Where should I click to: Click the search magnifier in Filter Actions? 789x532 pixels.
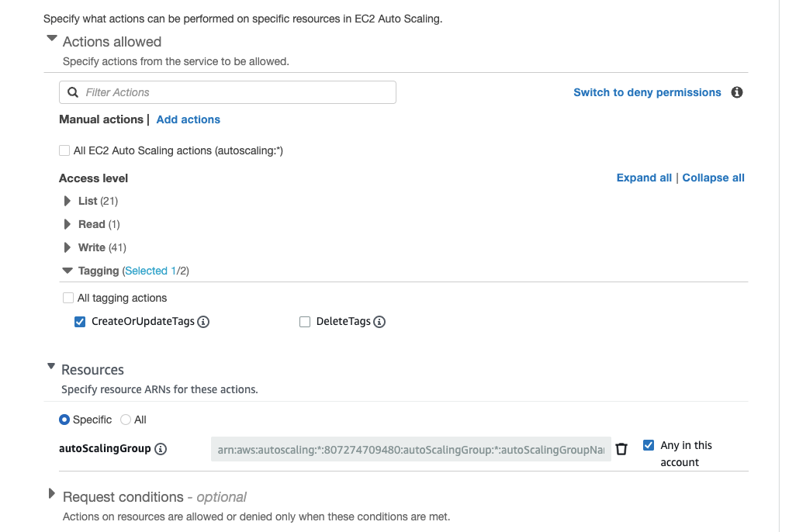73,92
